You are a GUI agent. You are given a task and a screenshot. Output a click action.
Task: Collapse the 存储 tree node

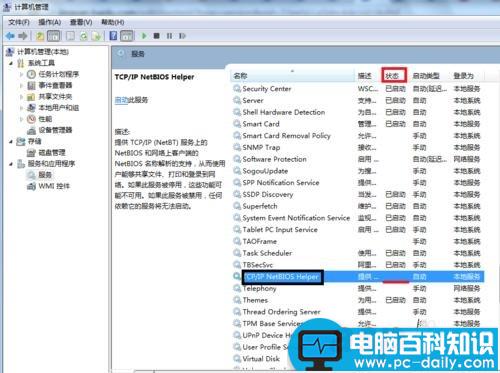click(11, 142)
